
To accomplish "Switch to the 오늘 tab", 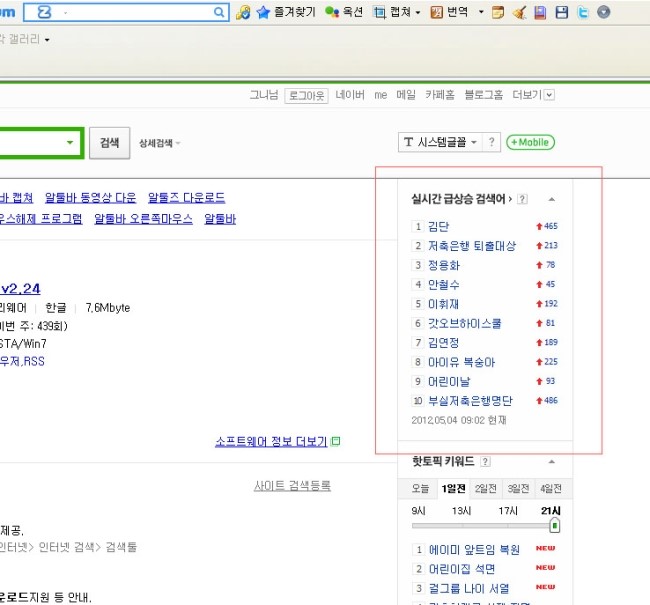I will tap(421, 488).
